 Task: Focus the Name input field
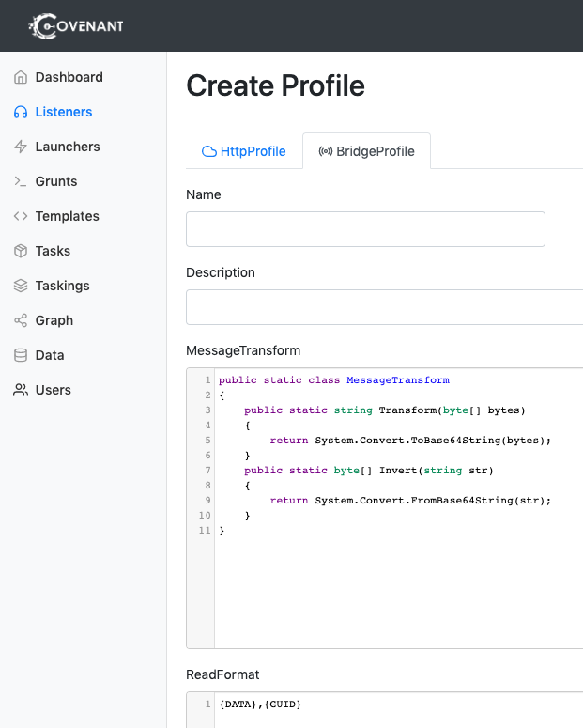coord(365,229)
